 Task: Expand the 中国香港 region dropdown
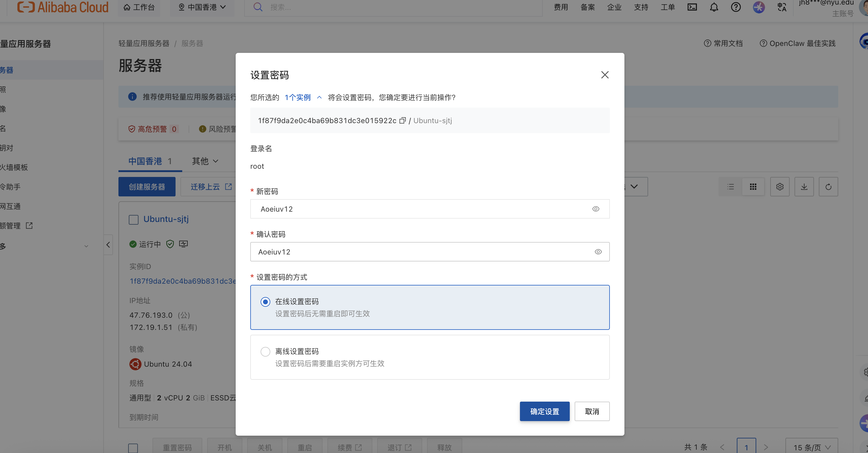pos(202,7)
